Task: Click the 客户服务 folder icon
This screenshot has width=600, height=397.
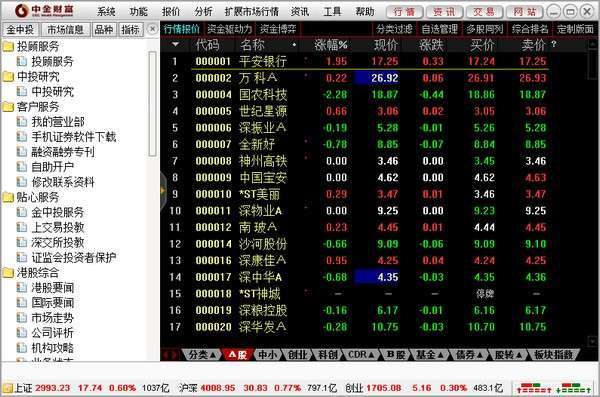Action: pyautogui.click(x=8, y=107)
